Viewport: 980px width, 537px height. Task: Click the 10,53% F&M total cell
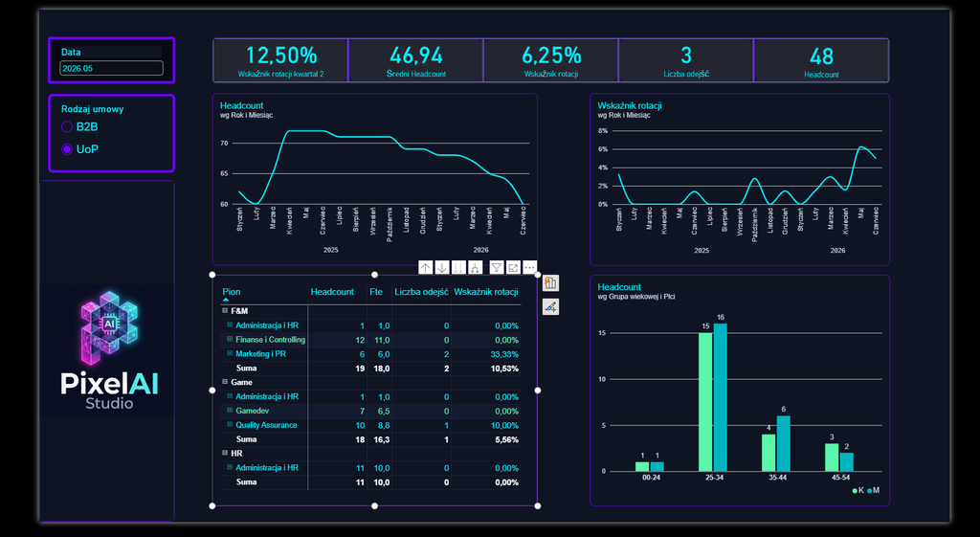pyautogui.click(x=505, y=369)
